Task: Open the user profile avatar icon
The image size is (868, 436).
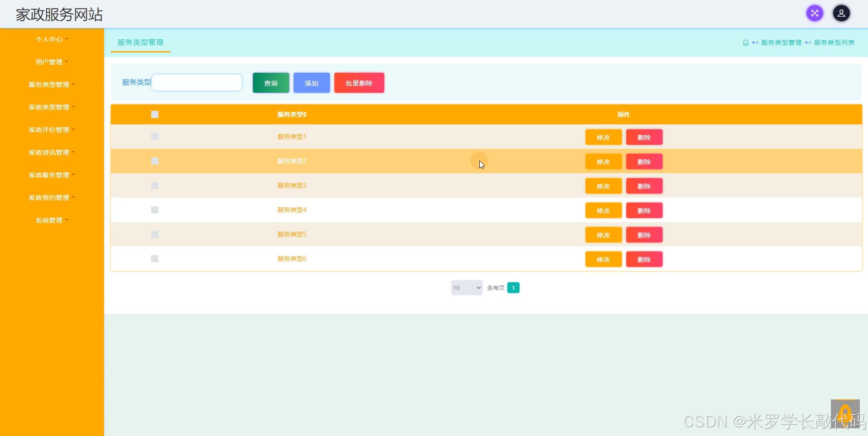Action: [x=841, y=13]
